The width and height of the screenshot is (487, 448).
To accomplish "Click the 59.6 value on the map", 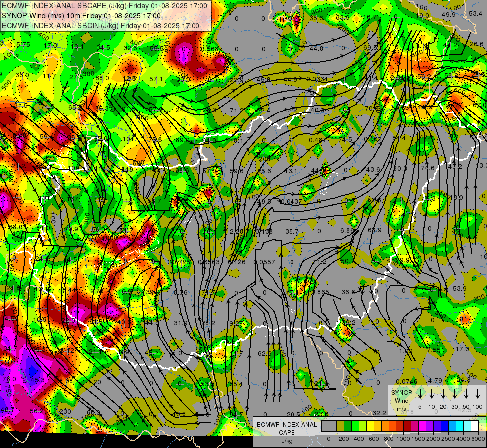I will pyautogui.click(x=237, y=171).
